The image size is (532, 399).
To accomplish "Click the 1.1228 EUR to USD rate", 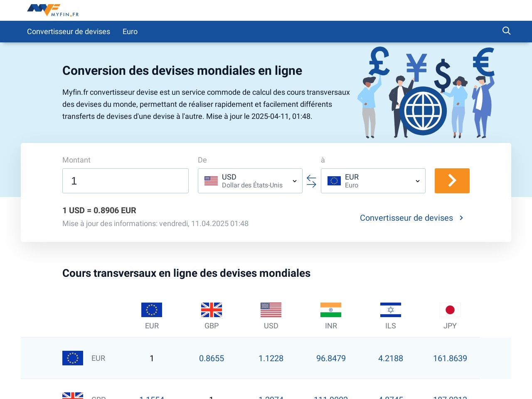I will [x=271, y=358].
